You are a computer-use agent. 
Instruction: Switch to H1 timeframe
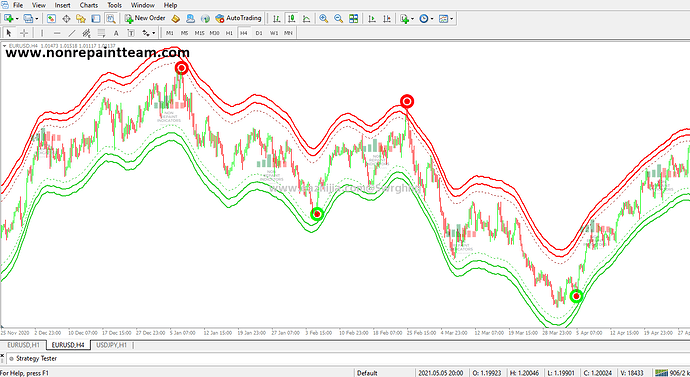click(x=229, y=33)
